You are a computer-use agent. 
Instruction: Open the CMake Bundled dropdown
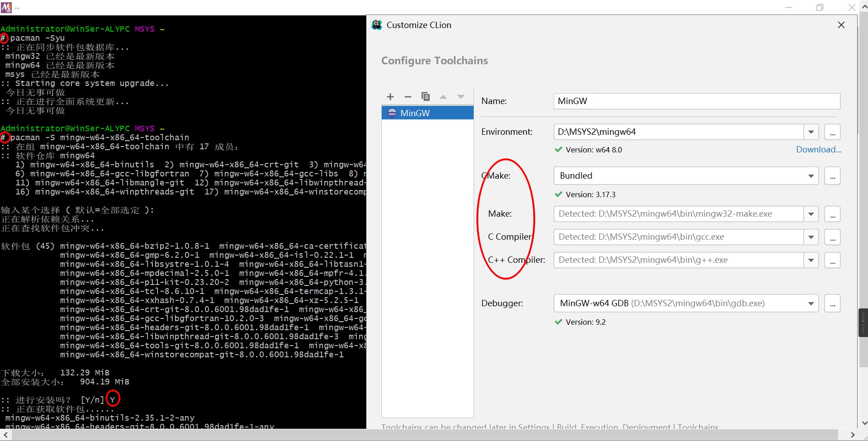click(x=686, y=175)
